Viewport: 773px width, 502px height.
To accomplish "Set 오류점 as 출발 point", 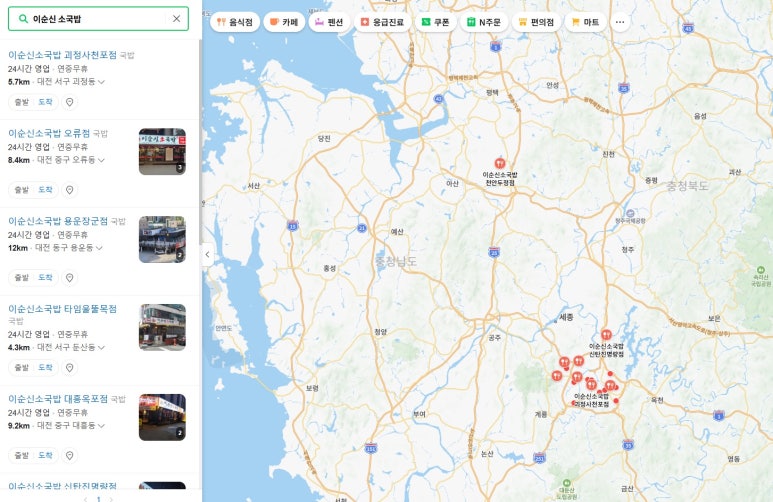I will (x=22, y=190).
